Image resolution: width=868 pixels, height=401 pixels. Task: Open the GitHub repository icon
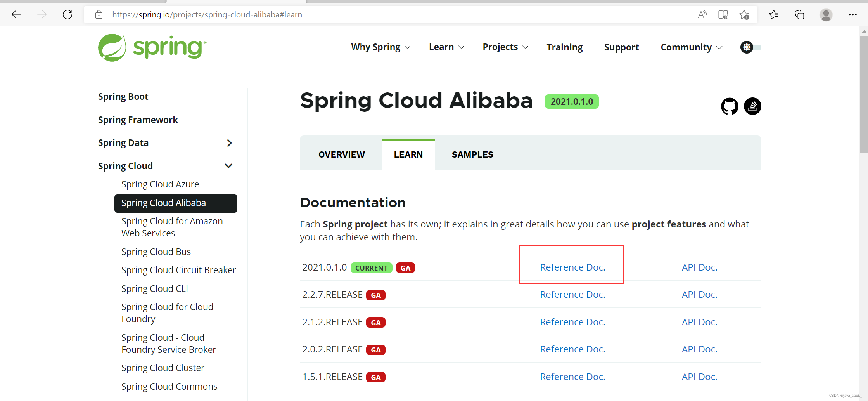click(x=730, y=106)
